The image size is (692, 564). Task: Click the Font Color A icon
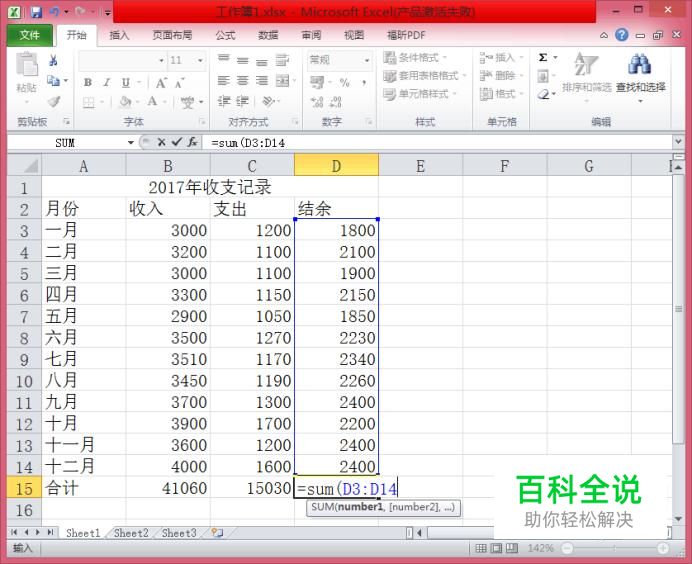pyautogui.click(x=152, y=102)
